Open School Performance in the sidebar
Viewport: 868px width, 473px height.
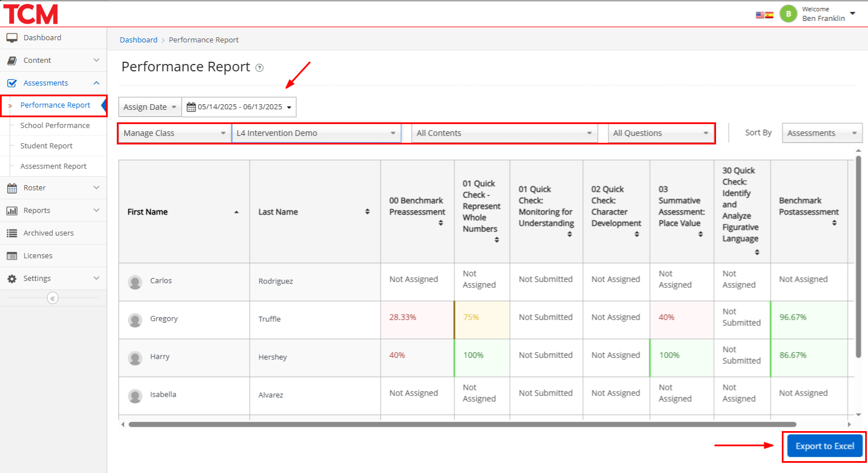[55, 126]
